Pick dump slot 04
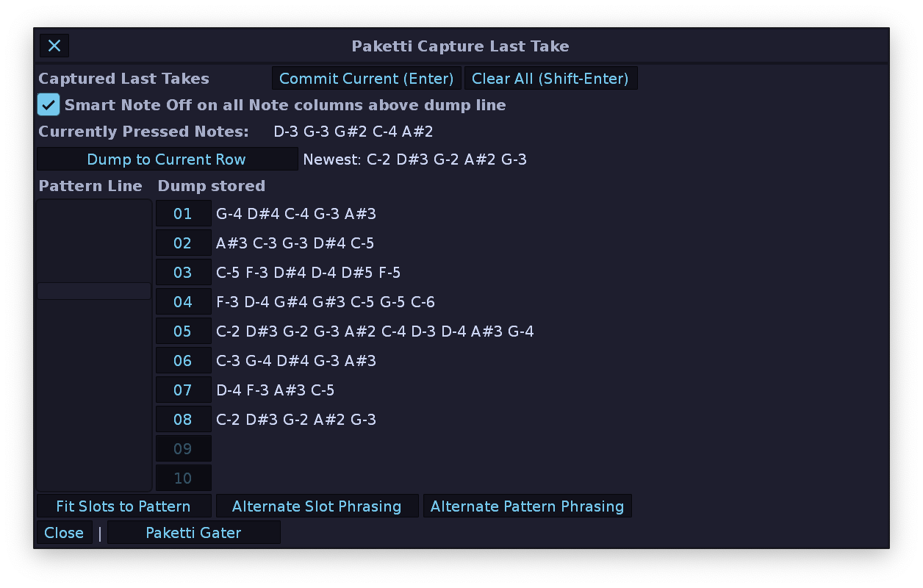Image resolution: width=923 pixels, height=588 pixels. (x=183, y=302)
